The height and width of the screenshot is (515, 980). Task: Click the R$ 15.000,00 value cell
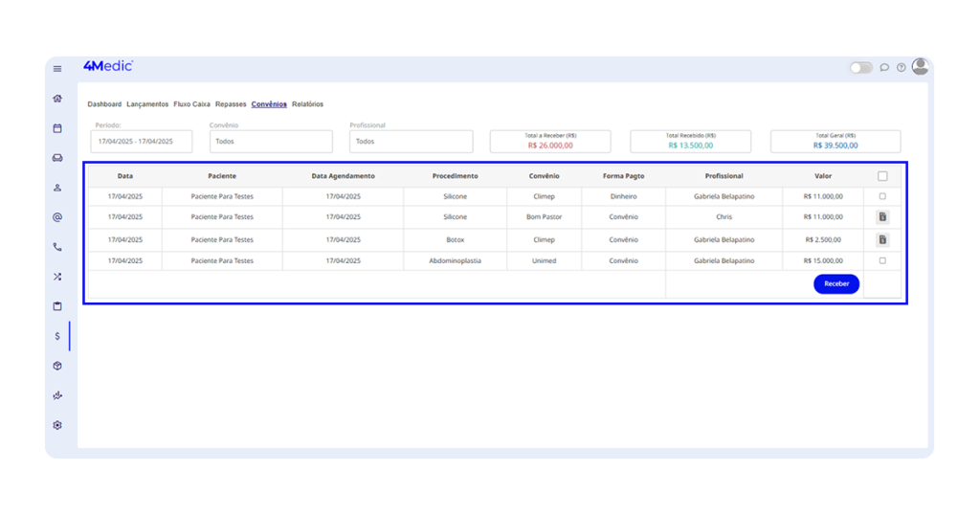(x=823, y=260)
